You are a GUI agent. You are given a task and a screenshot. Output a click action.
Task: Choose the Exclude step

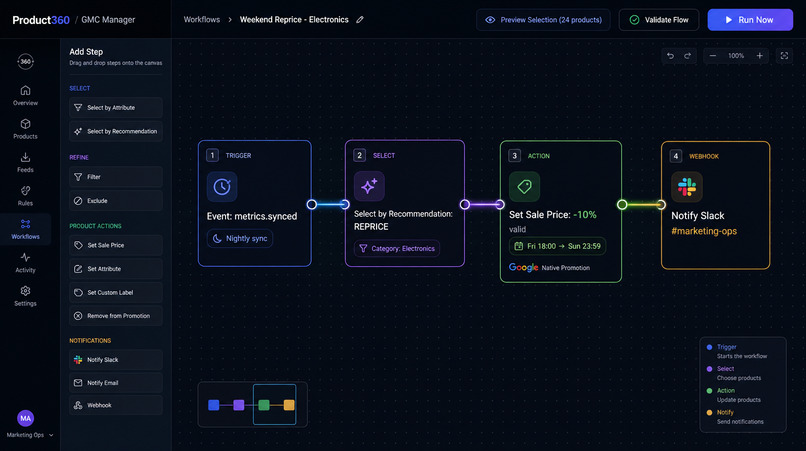pos(116,201)
